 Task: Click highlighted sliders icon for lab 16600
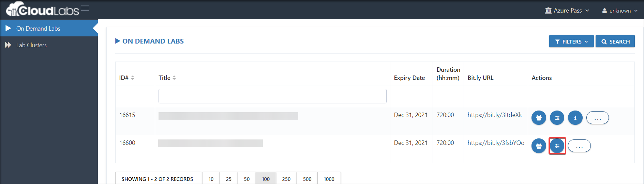point(557,146)
